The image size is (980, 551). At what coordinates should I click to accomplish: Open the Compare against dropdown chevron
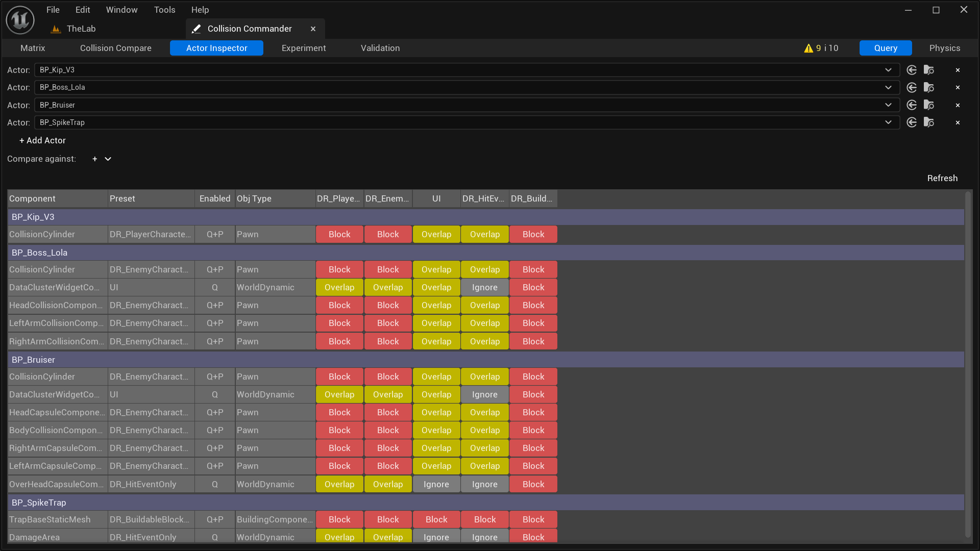click(x=108, y=159)
